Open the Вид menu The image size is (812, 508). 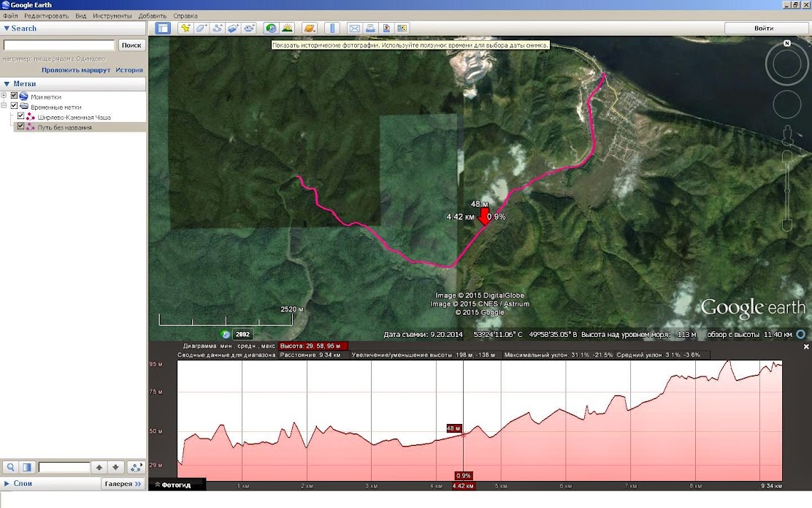point(81,15)
